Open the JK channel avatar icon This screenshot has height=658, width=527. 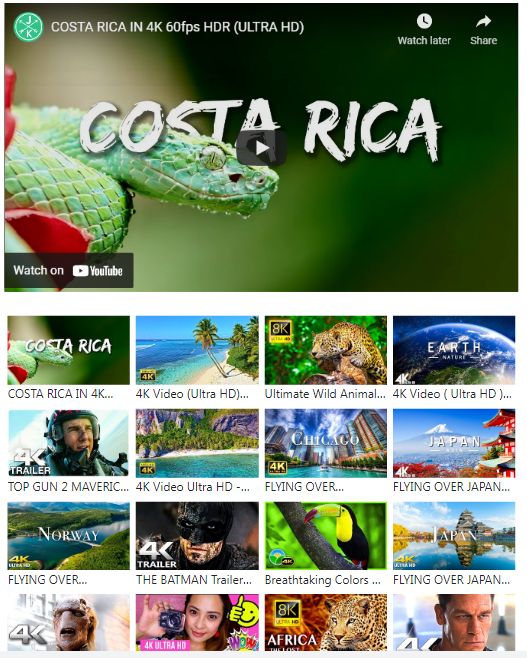pos(29,27)
